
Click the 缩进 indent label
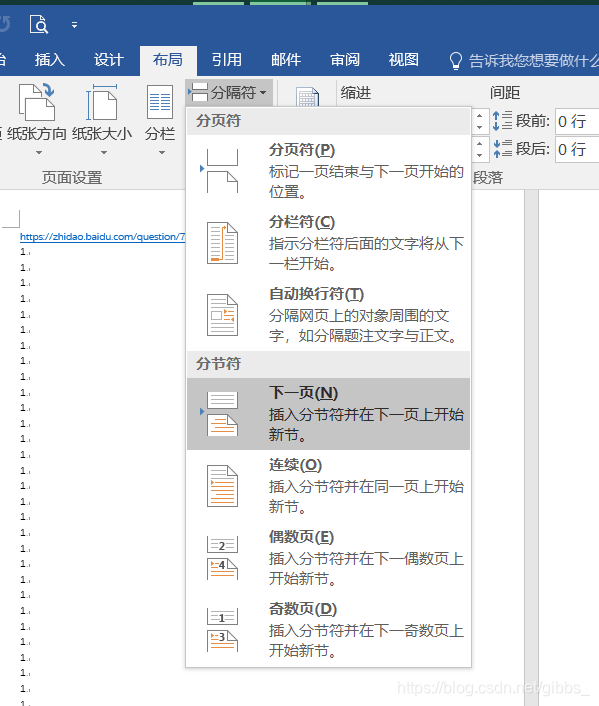coord(356,93)
